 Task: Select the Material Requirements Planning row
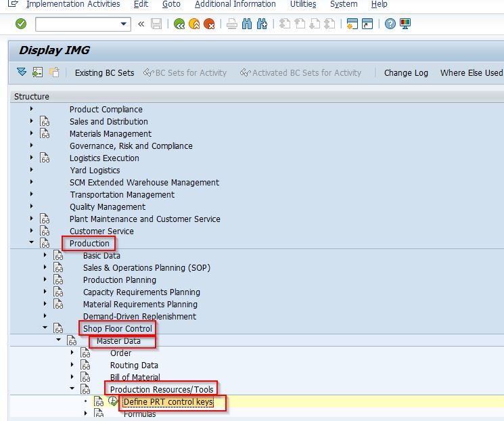pos(140,305)
